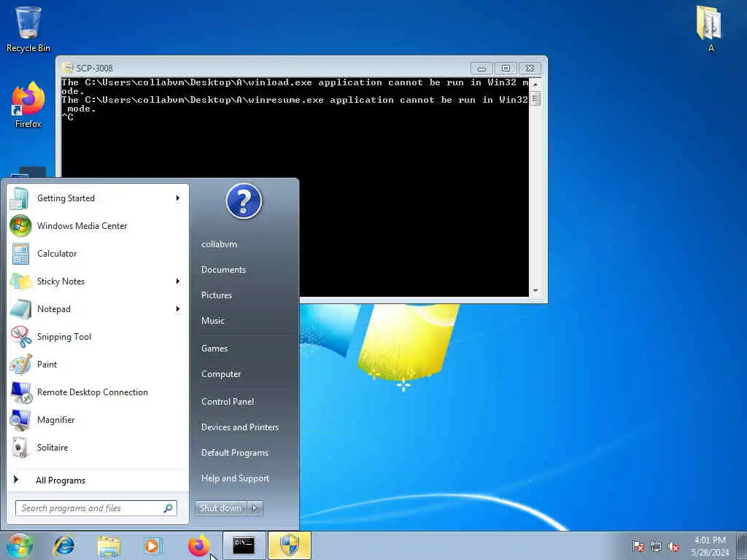This screenshot has width=747, height=560.
Task: Click the SCP-3008 console window title icon
Action: [68, 68]
